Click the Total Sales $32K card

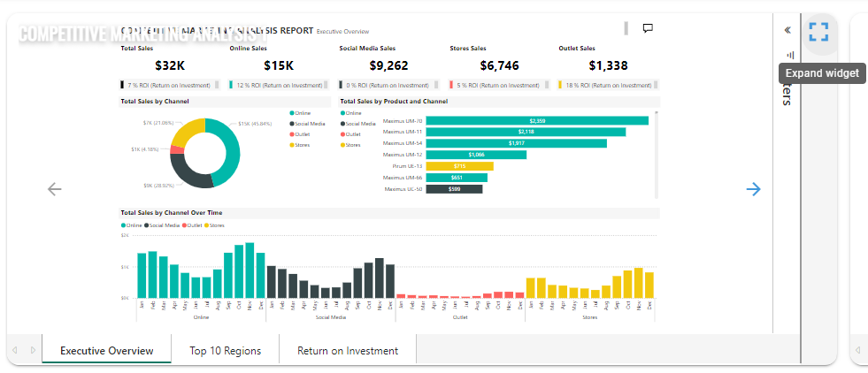[169, 65]
